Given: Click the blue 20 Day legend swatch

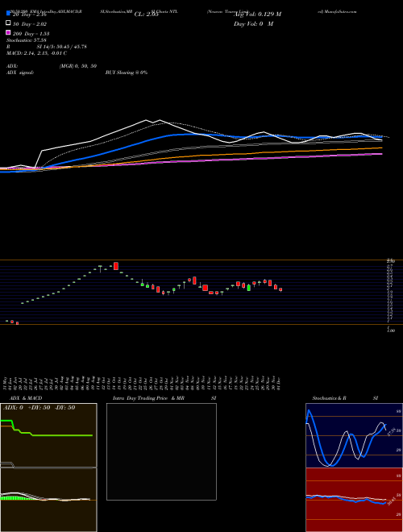Looking at the screenshot, I should click(x=8, y=13).
